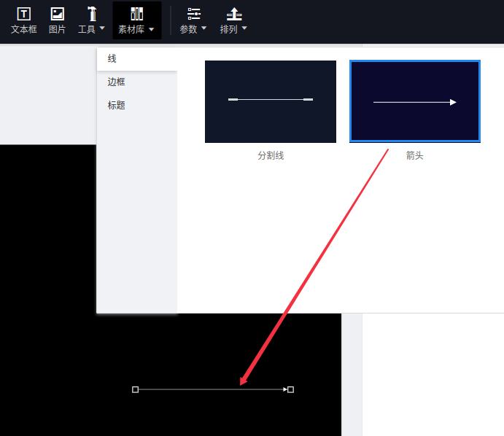This screenshot has width=504, height=436.
Task: Open the 边框 category
Action: pos(117,82)
